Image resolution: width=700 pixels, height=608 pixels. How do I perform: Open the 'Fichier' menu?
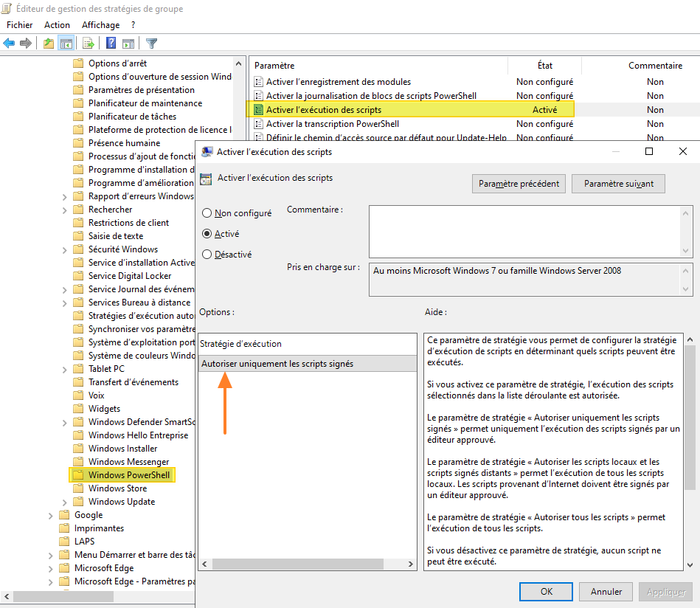(19, 24)
